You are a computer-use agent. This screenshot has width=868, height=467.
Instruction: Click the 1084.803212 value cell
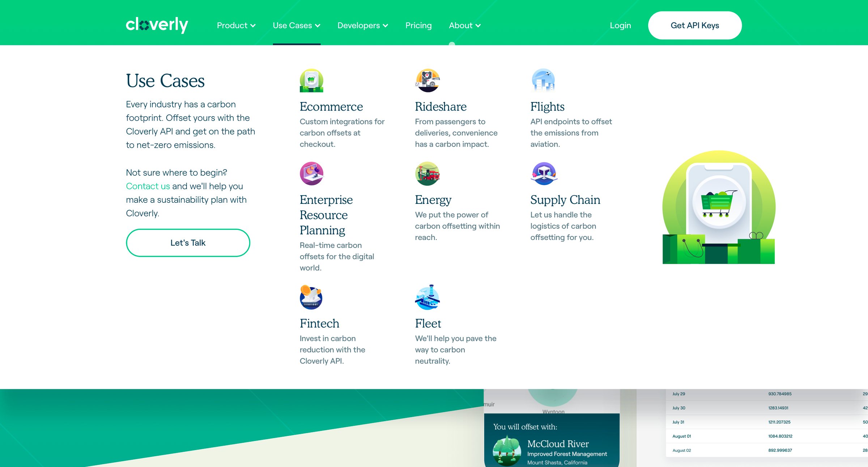(x=780, y=436)
